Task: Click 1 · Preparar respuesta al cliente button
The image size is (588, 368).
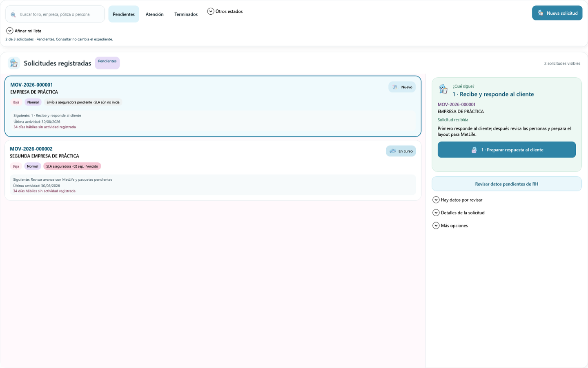Action: [507, 150]
